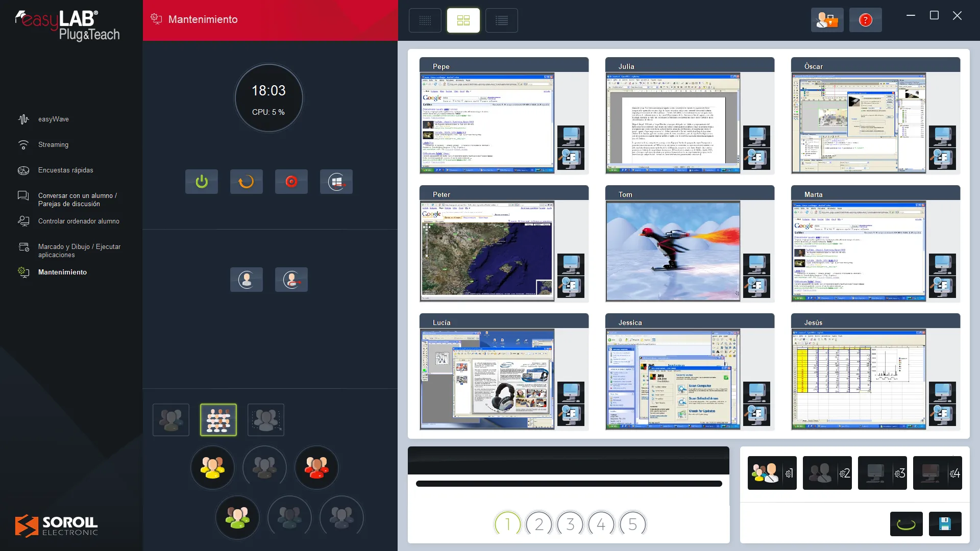
Task: Open configuration preset 2 button
Action: [827, 473]
